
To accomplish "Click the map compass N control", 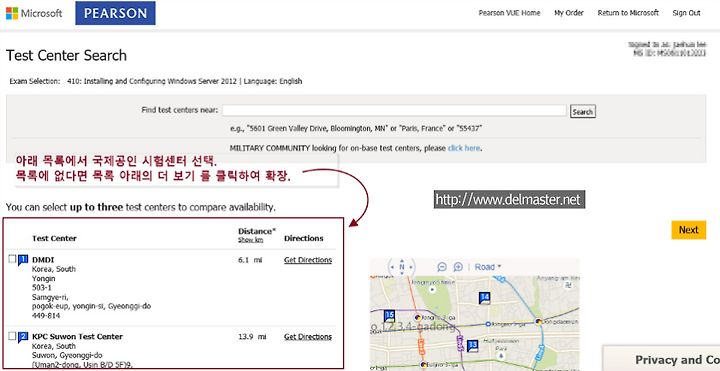I will coord(402,267).
